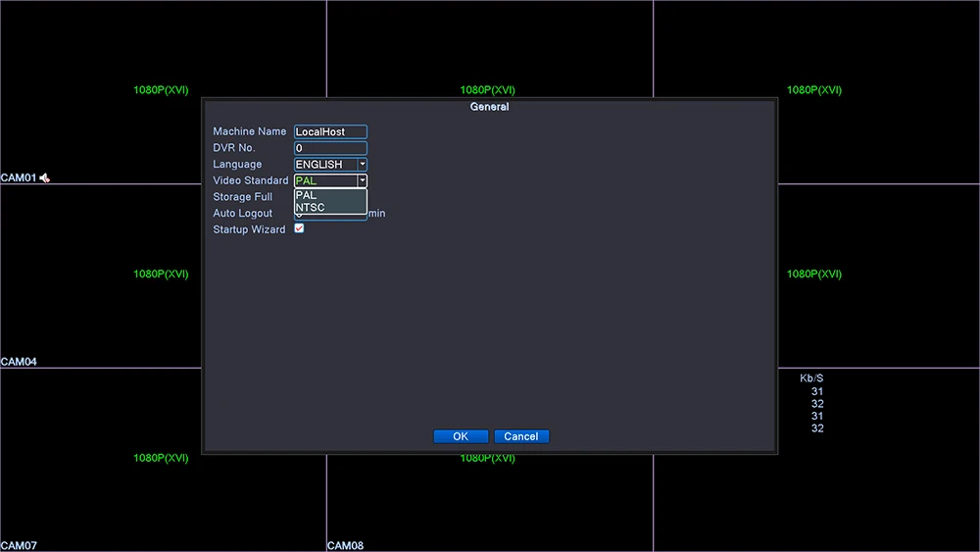Viewport: 980px width, 552px height.
Task: Click the Storage Full label
Action: (242, 197)
